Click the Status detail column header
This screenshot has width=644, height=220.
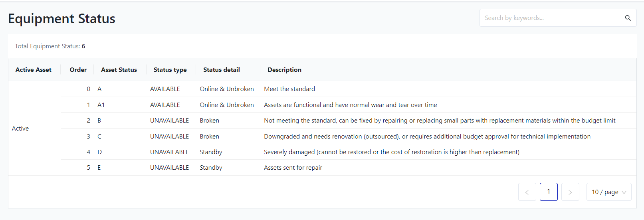click(x=222, y=70)
